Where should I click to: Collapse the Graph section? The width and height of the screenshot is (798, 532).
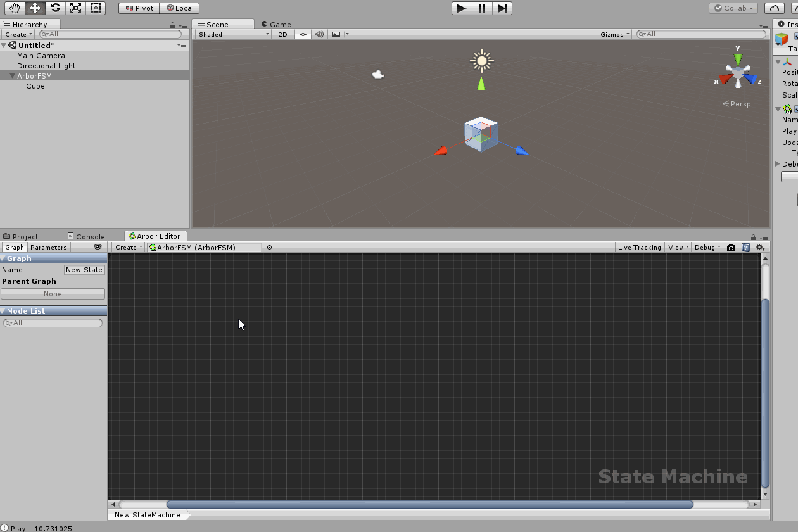coord(3,258)
